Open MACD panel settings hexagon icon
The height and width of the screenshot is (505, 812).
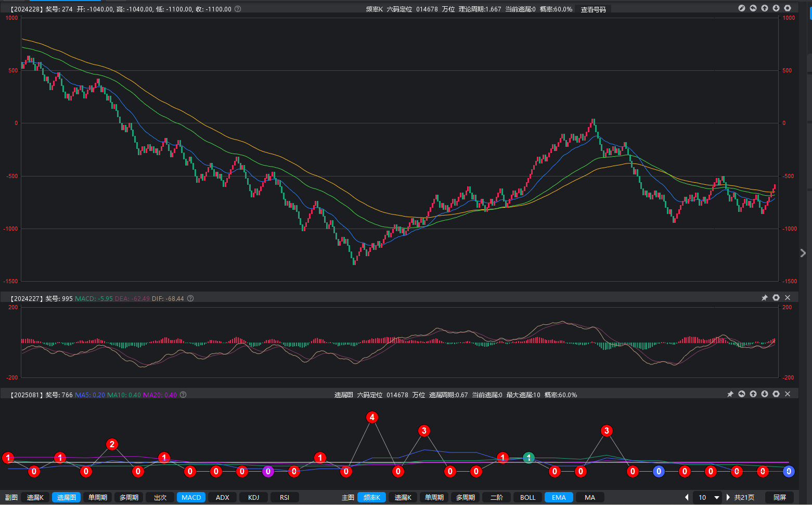click(776, 298)
